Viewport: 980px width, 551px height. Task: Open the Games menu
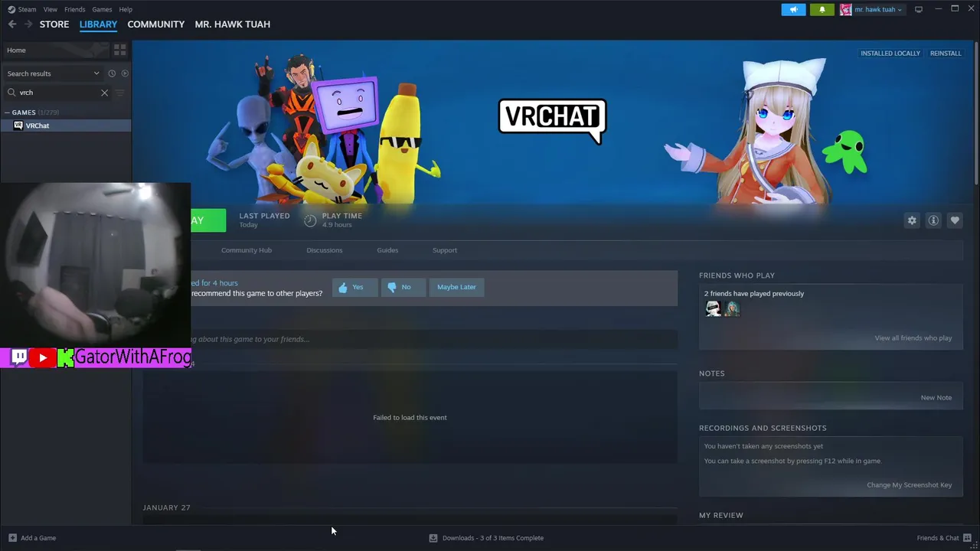tap(102, 9)
